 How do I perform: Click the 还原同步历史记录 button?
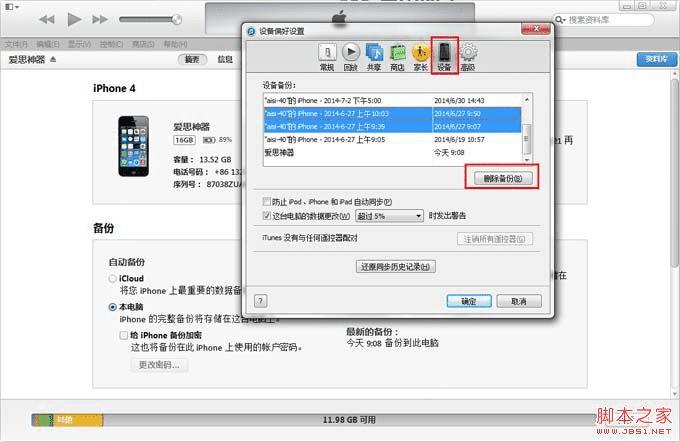pyautogui.click(x=396, y=267)
